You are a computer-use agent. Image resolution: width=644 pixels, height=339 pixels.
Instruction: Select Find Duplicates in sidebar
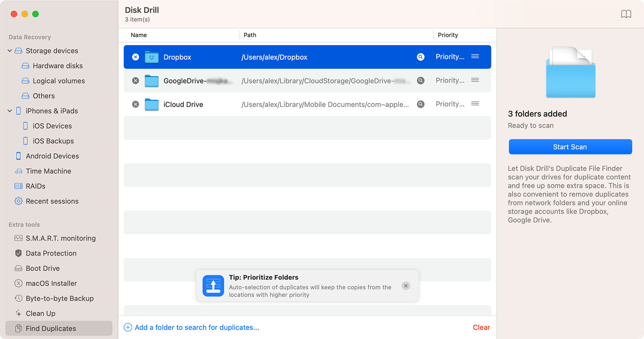point(59,329)
